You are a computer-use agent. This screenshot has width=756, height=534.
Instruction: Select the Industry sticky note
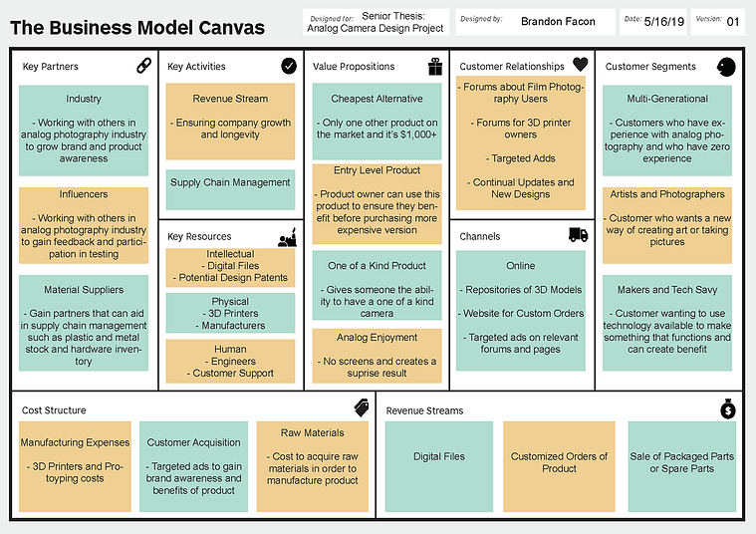point(84,131)
